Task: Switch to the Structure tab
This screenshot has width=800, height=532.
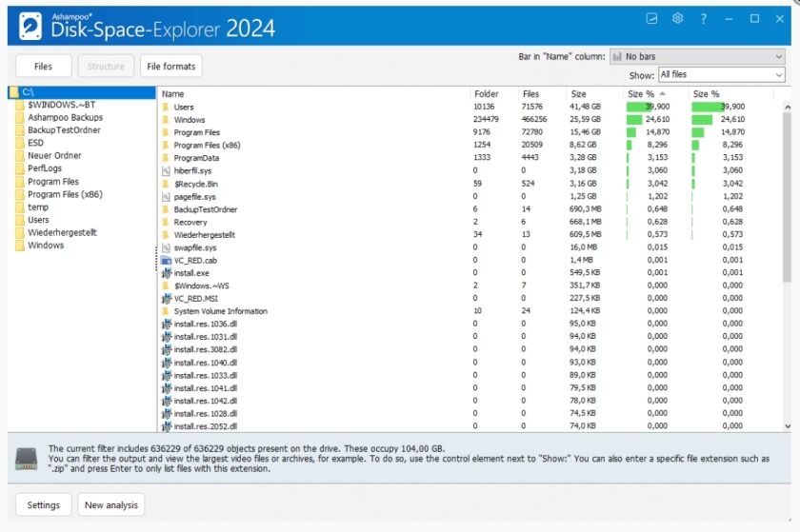Action: [x=106, y=67]
